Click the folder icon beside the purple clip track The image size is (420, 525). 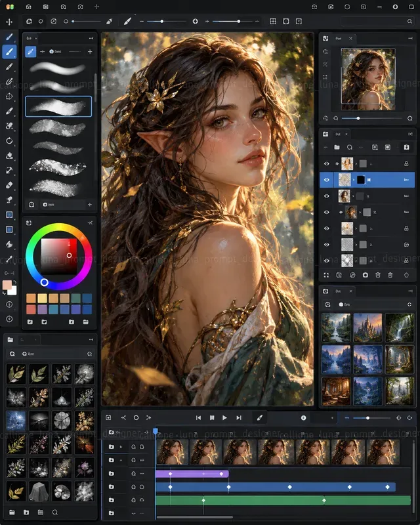tap(111, 473)
